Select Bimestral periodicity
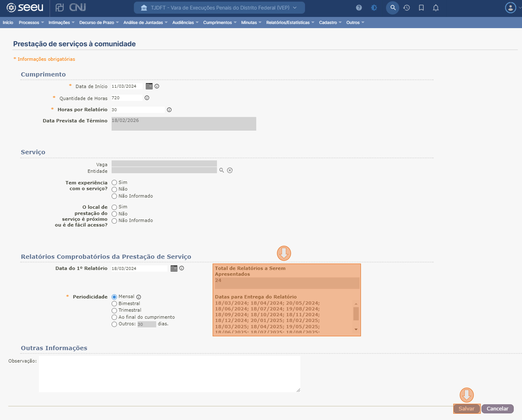Screen dimensions: 522x420 (x=114, y=304)
